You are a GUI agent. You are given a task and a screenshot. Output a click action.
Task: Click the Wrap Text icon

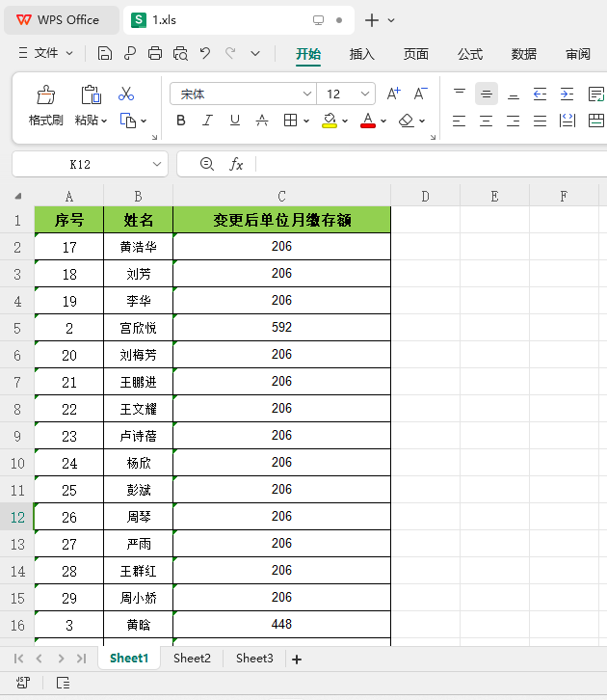(595, 94)
